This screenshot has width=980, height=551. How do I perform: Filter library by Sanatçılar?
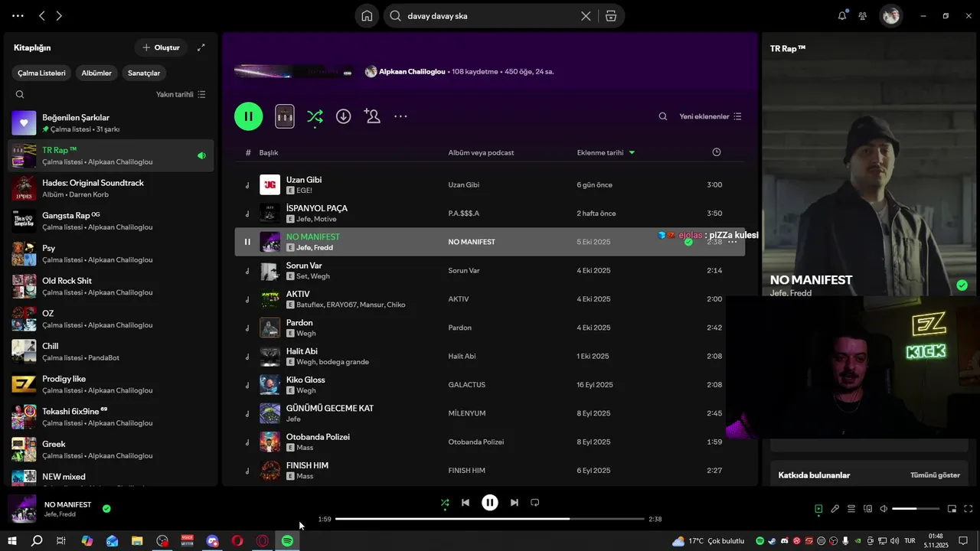point(144,73)
